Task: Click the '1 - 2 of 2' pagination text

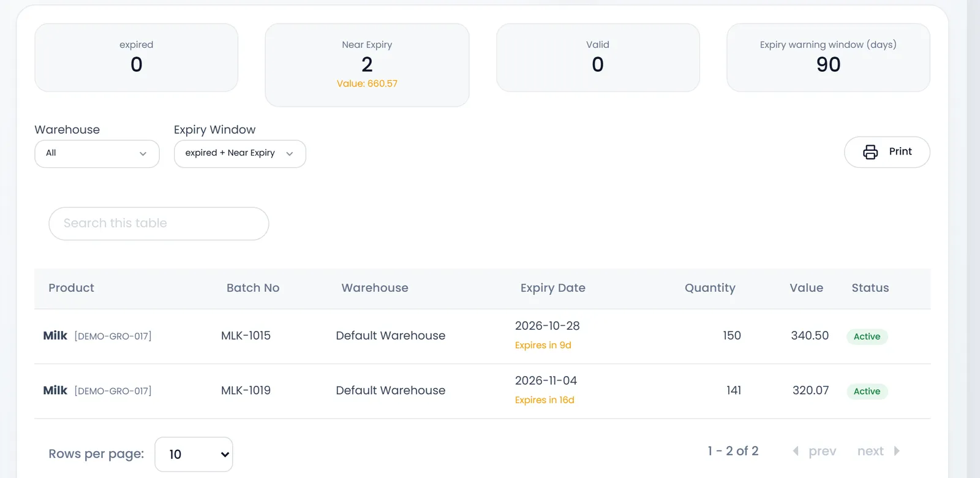Action: 733,451
